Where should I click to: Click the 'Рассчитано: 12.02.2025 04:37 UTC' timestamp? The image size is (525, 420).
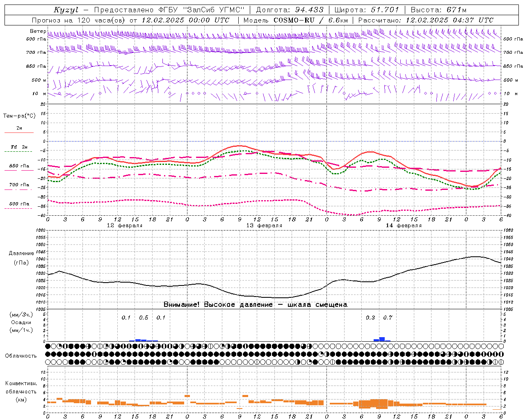(x=426, y=20)
